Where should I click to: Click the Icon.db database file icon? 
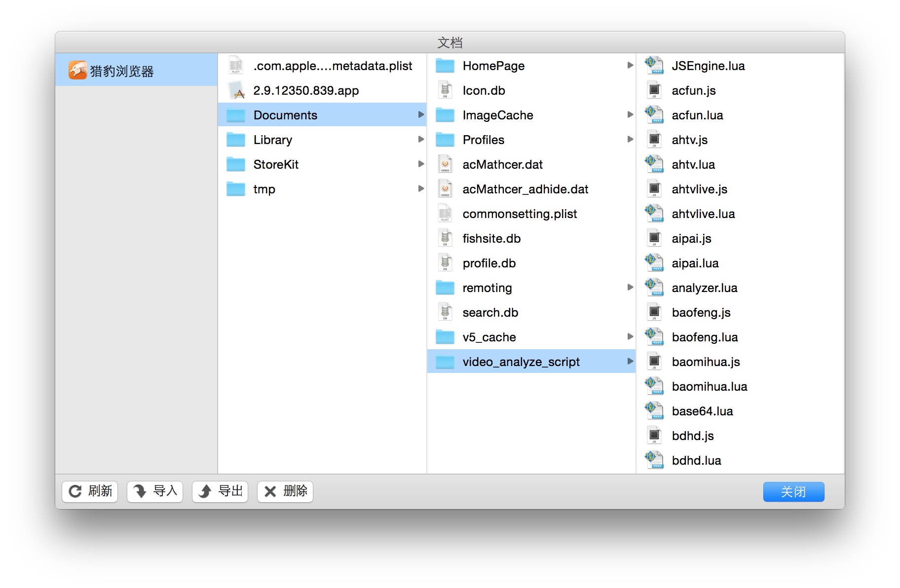[x=445, y=90]
